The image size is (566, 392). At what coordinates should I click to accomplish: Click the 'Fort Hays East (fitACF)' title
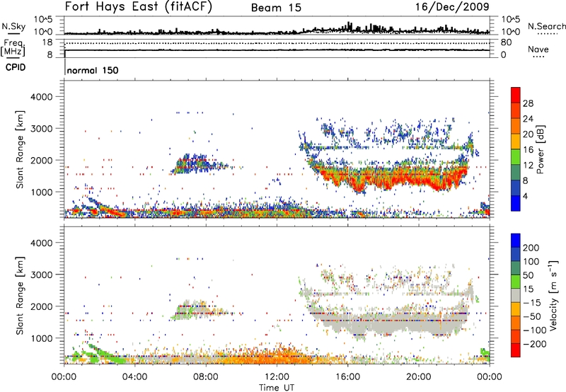(138, 6)
